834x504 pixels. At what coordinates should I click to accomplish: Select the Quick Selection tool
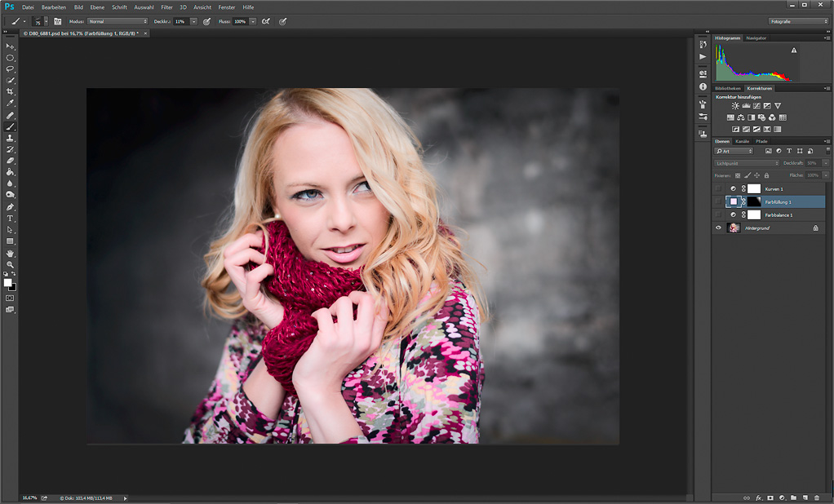[10, 81]
